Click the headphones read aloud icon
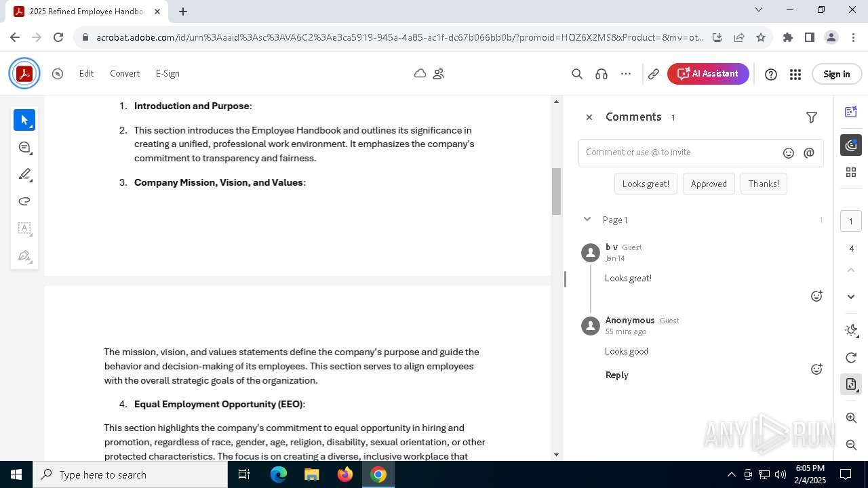 601,74
